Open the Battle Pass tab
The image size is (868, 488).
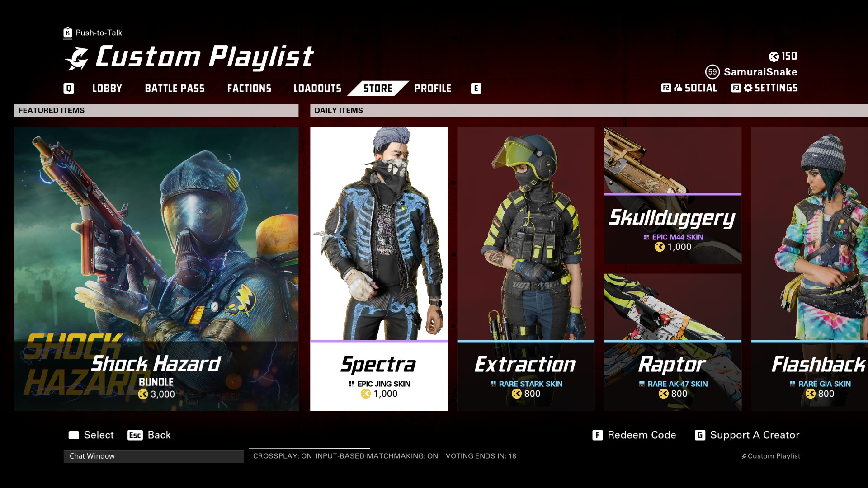pos(175,88)
